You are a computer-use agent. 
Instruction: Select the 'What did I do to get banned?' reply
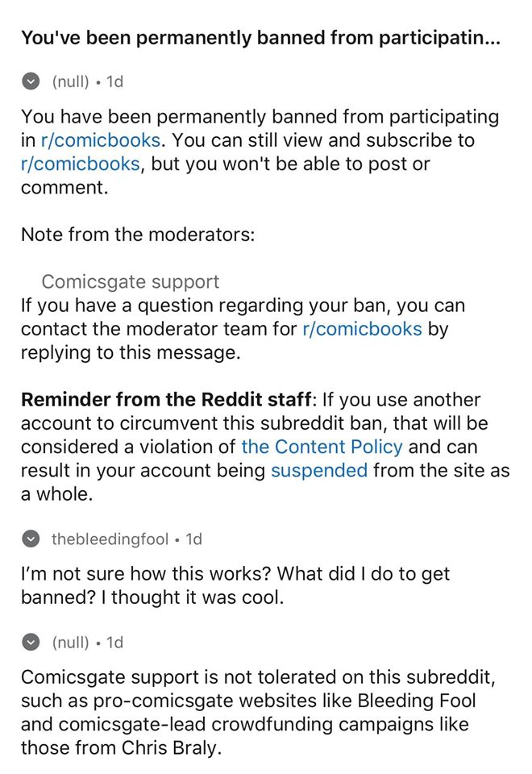[x=234, y=586]
